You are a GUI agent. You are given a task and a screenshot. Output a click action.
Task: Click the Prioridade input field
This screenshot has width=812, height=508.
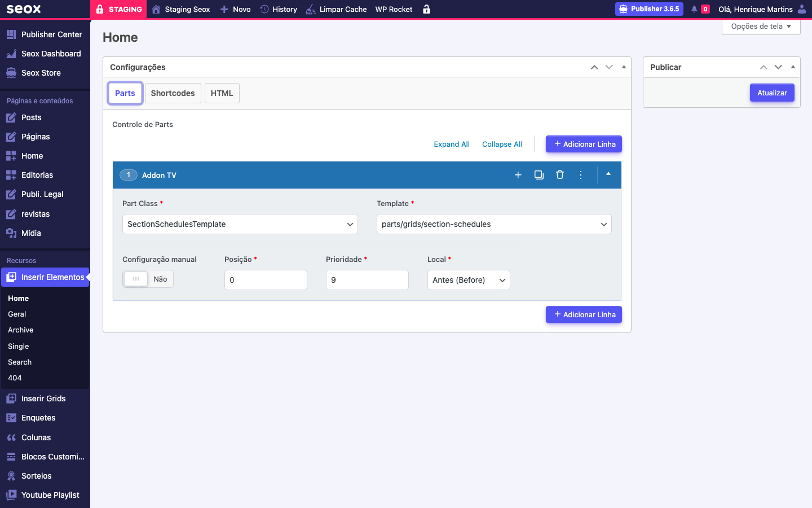click(x=367, y=280)
